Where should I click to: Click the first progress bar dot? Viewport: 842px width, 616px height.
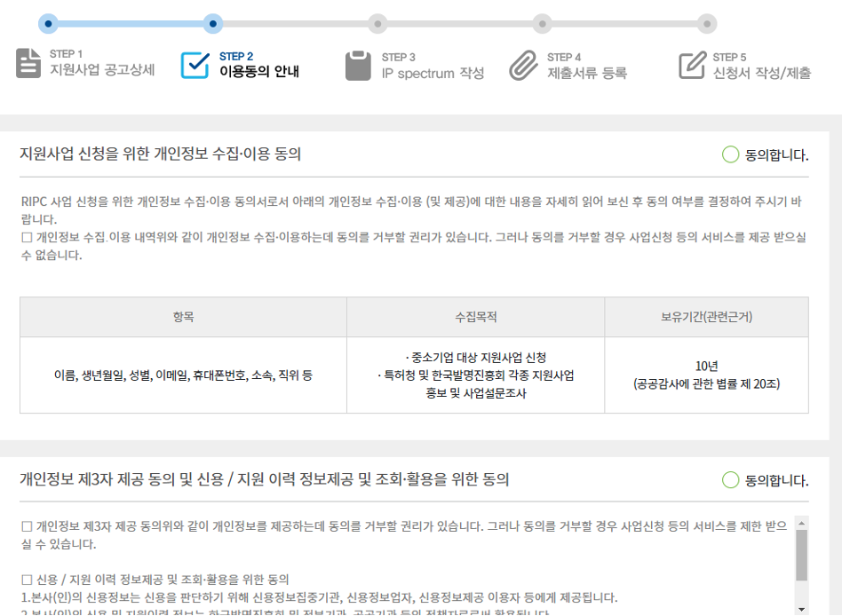click(x=50, y=23)
